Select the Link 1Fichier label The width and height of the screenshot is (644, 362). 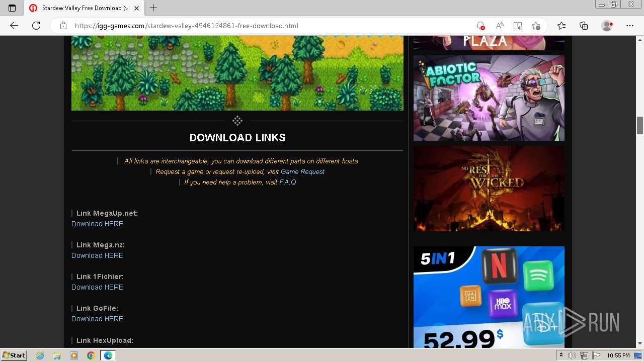click(x=100, y=277)
